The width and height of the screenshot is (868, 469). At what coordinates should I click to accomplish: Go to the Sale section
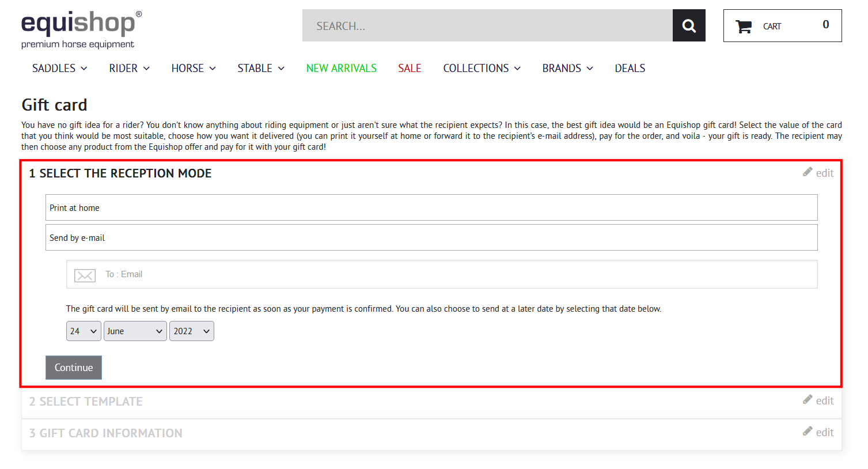point(410,69)
